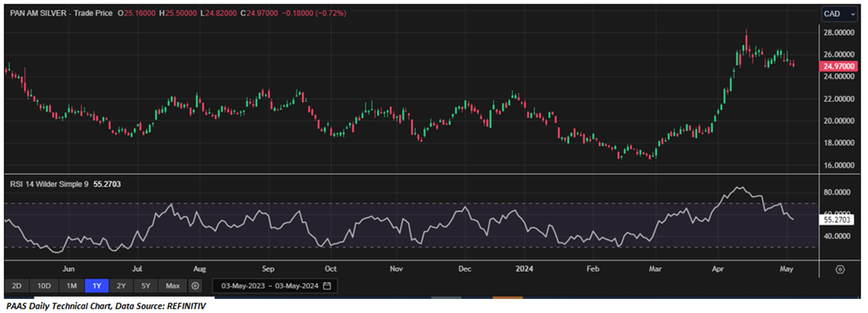This screenshot has height=313, width=868.
Task: Click the 2024 year label on time axis
Action: [x=524, y=270]
